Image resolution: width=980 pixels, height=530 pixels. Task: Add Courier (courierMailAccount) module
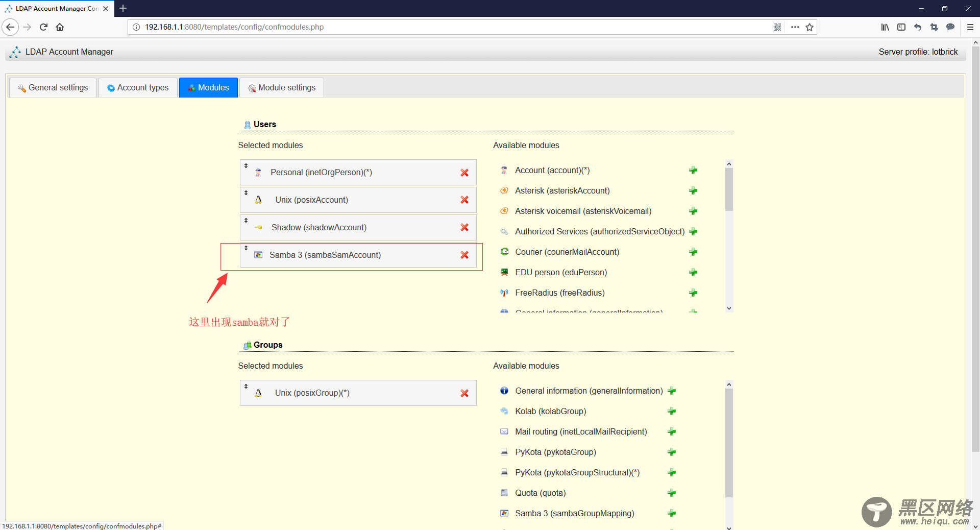tap(693, 252)
